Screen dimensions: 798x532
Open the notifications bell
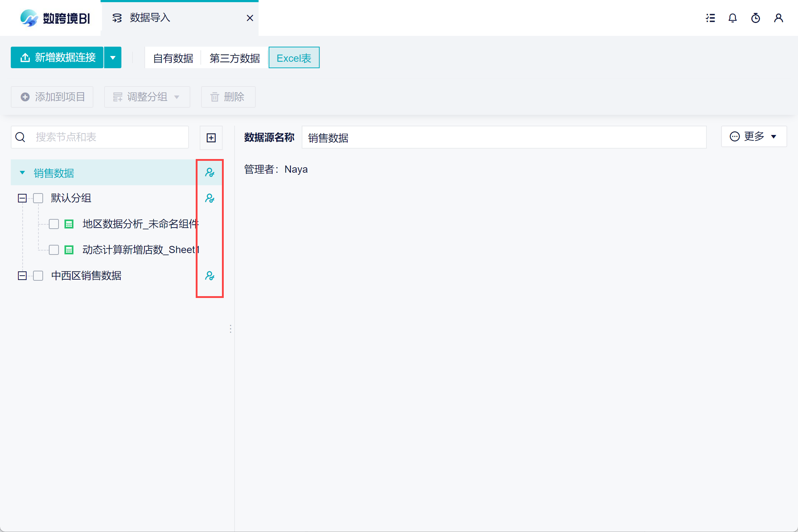(733, 18)
